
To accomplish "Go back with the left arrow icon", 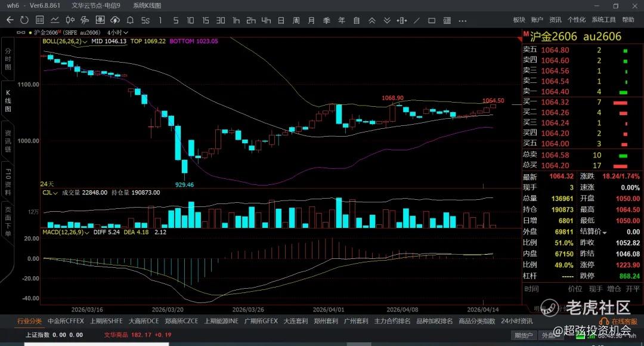I will 10,20.
